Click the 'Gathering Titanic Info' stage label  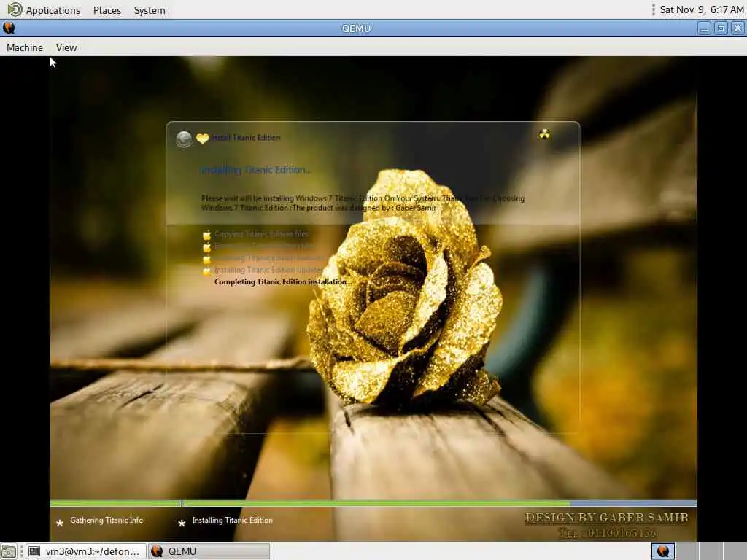(x=107, y=520)
